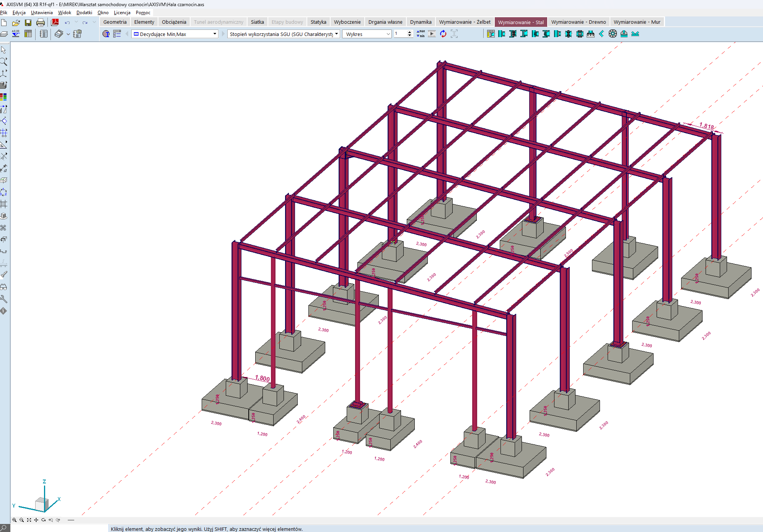Toggle the result display parameters checklist icon

pyautogui.click(x=117, y=34)
